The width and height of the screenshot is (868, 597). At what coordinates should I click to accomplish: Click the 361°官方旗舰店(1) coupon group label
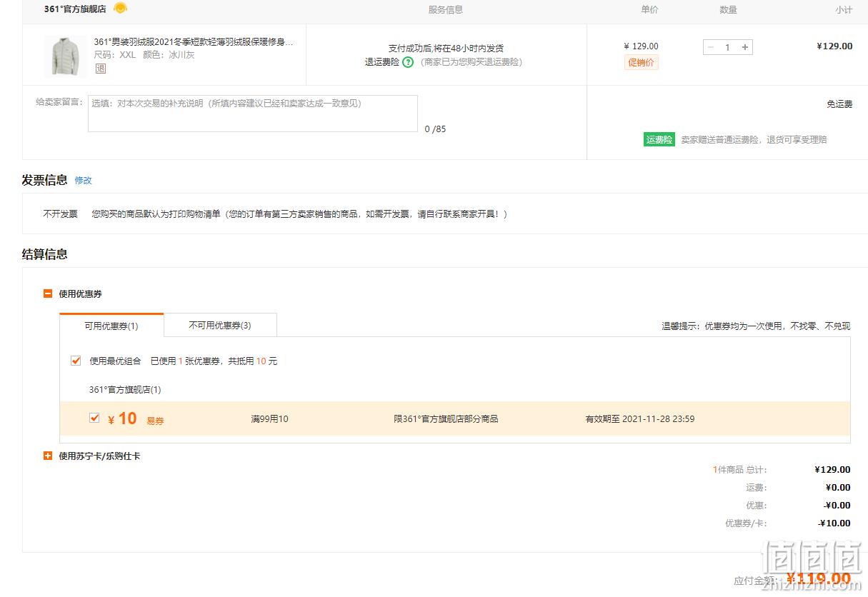pyautogui.click(x=125, y=390)
